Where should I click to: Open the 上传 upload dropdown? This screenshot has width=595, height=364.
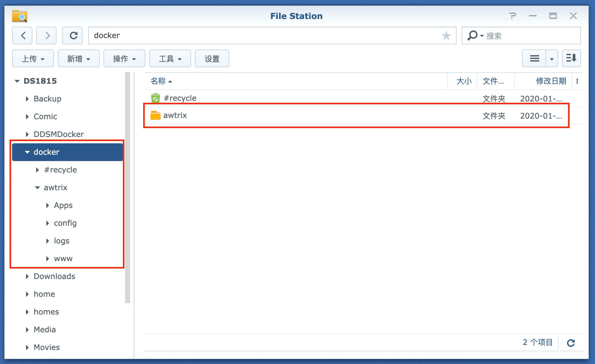33,59
